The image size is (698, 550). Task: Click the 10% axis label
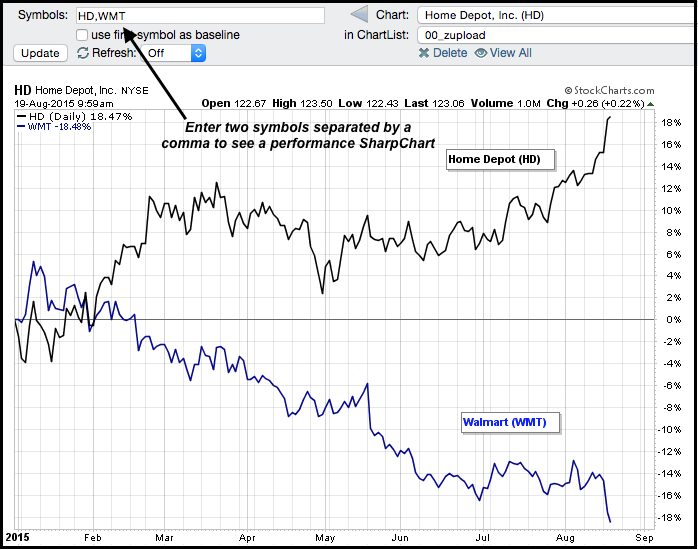pos(671,211)
